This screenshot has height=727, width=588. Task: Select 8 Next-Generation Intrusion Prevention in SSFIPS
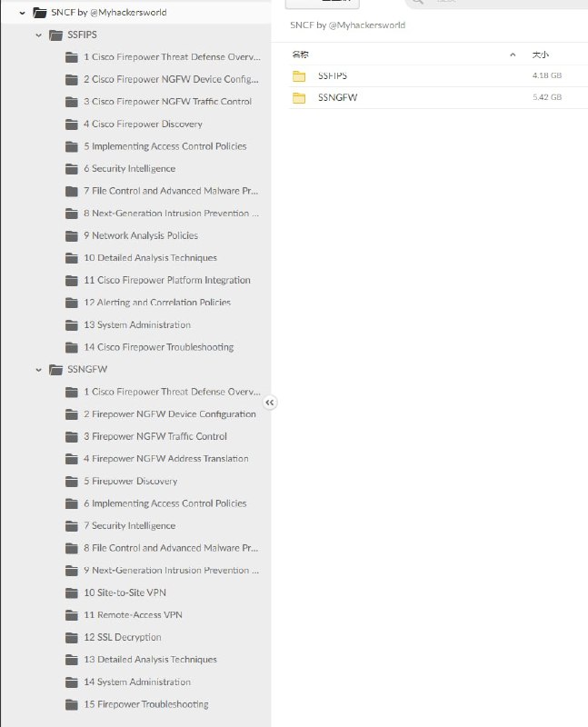(x=171, y=213)
